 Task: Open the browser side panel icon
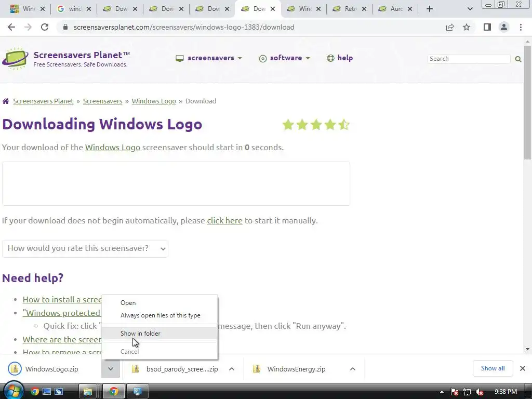487,27
